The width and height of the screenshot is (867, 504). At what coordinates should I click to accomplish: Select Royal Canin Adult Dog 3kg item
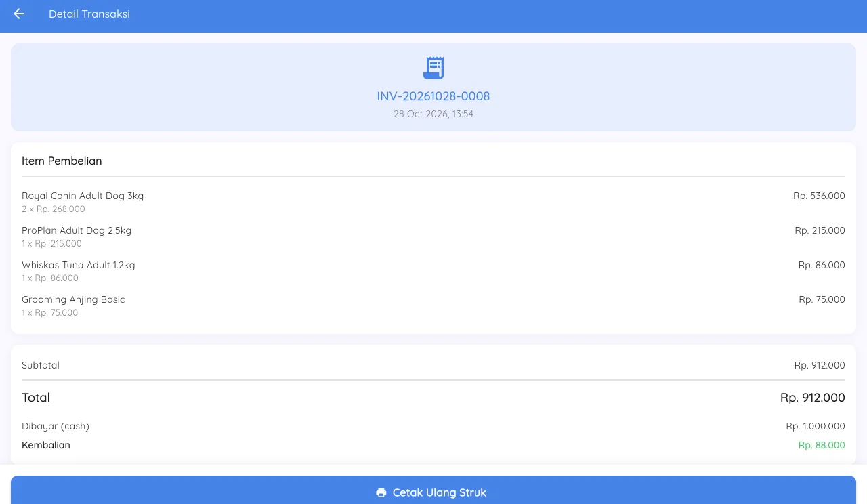pyautogui.click(x=83, y=196)
